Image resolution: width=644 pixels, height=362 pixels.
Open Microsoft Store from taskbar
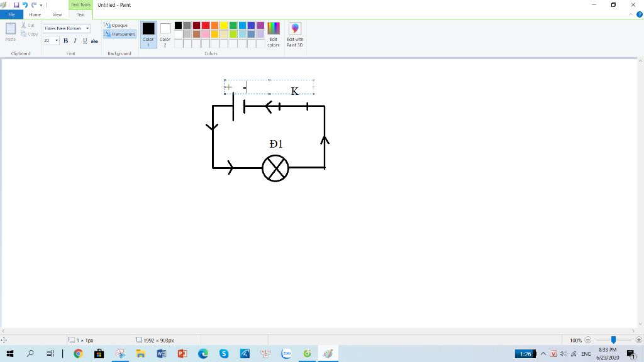click(99, 353)
